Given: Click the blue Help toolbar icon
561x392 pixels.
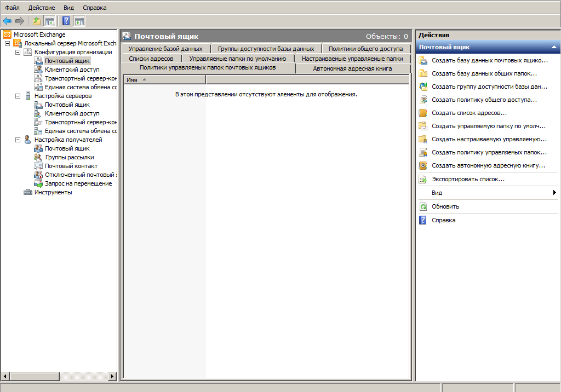Looking at the screenshot, I should (x=66, y=21).
